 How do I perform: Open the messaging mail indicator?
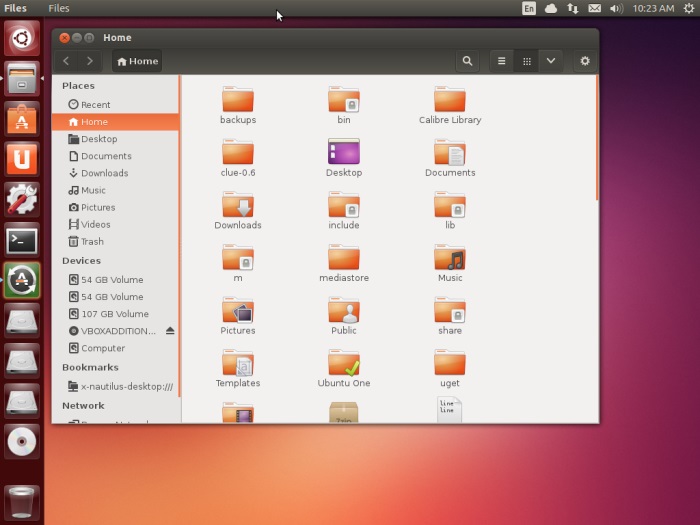tap(594, 8)
